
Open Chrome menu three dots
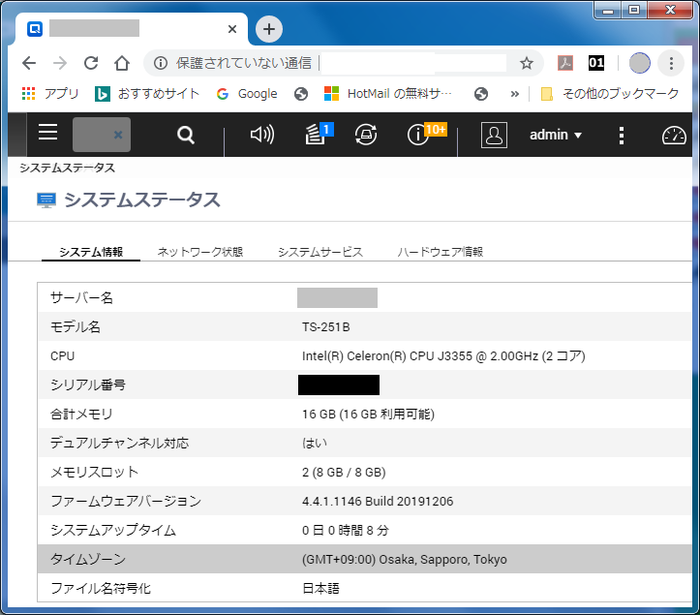click(671, 63)
